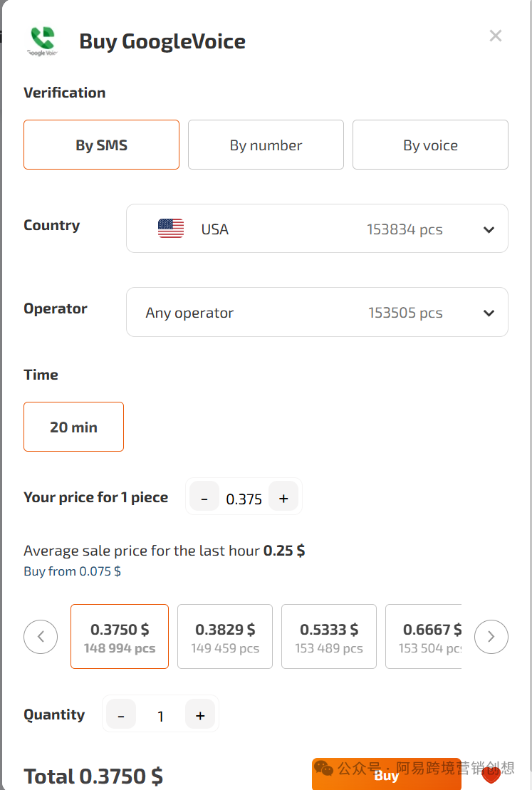Increase your price for 1 piece

283,497
